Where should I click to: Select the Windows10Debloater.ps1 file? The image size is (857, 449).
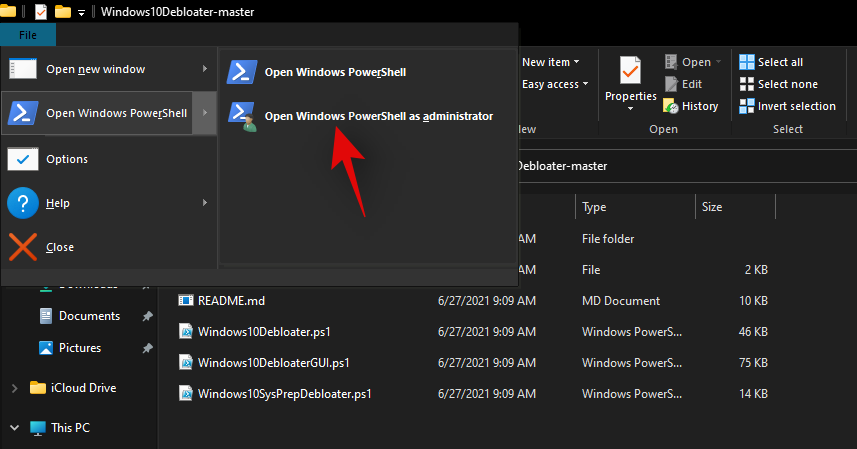pos(265,331)
